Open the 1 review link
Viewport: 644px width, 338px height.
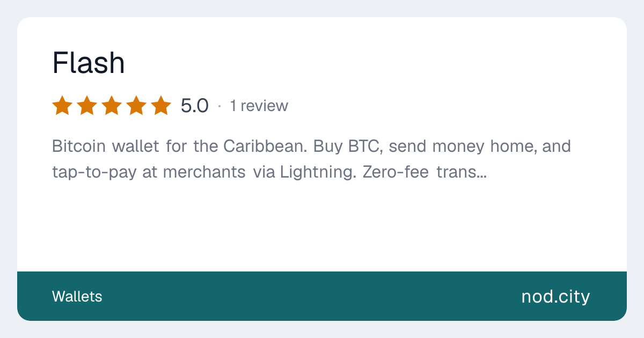(x=259, y=106)
